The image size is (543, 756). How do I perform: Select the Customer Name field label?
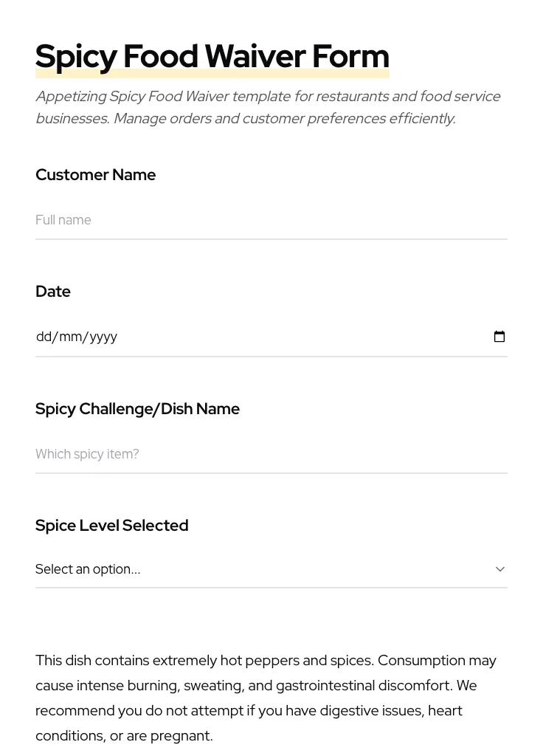pyautogui.click(x=95, y=174)
